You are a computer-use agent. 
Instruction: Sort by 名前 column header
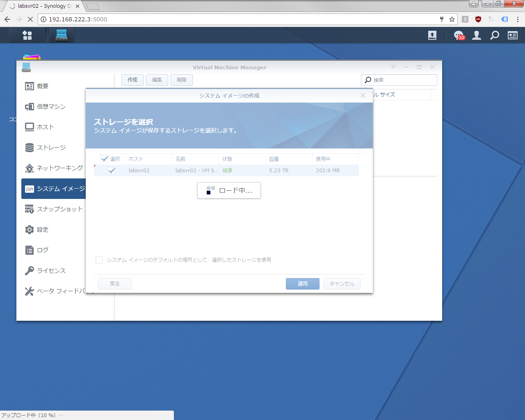(x=195, y=159)
